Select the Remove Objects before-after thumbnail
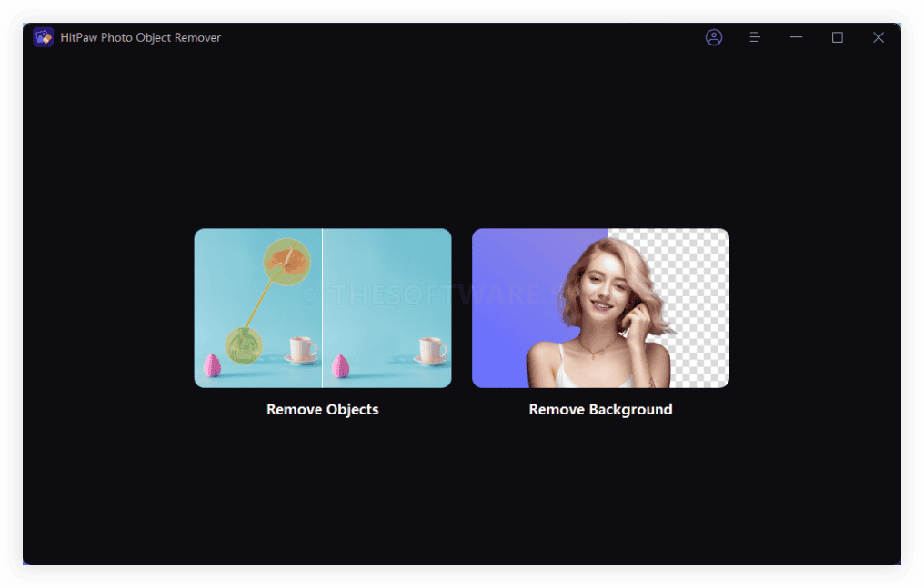The image size is (924, 588). click(322, 307)
